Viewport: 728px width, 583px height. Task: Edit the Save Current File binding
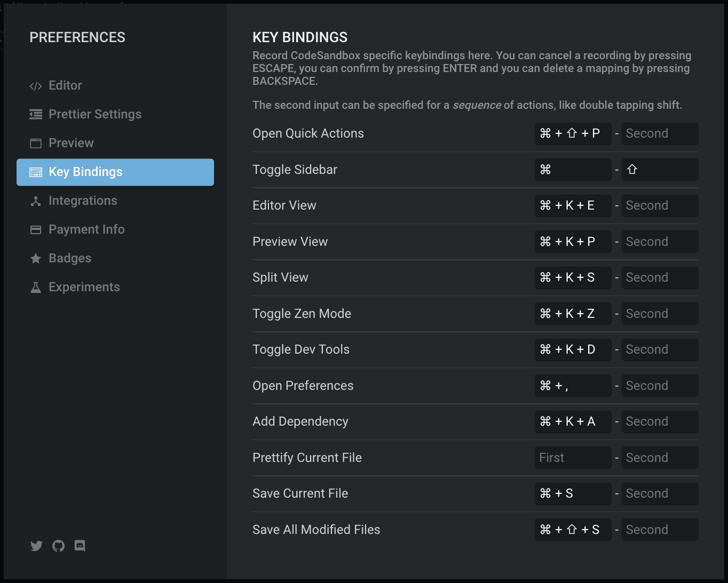point(573,493)
